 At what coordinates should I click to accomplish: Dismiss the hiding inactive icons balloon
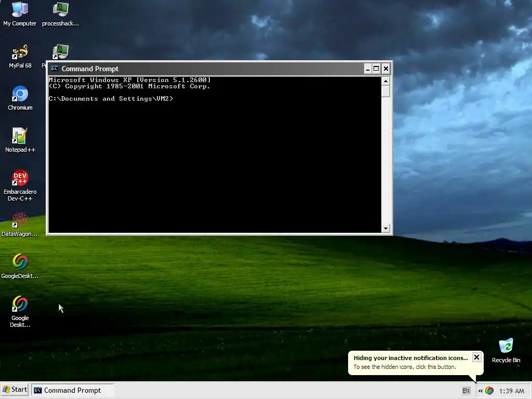pos(476,357)
